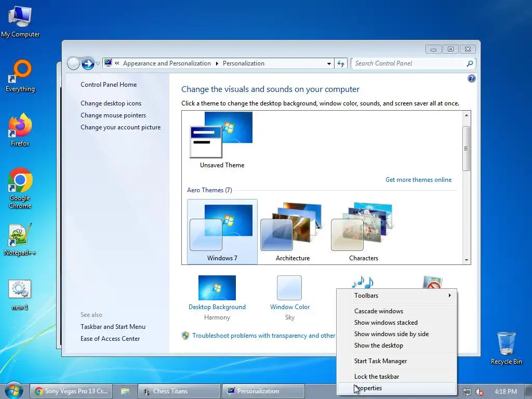Switch to Sony Vegas Pro Chrome taskbar button
The height and width of the screenshot is (399, 532).
71,391
